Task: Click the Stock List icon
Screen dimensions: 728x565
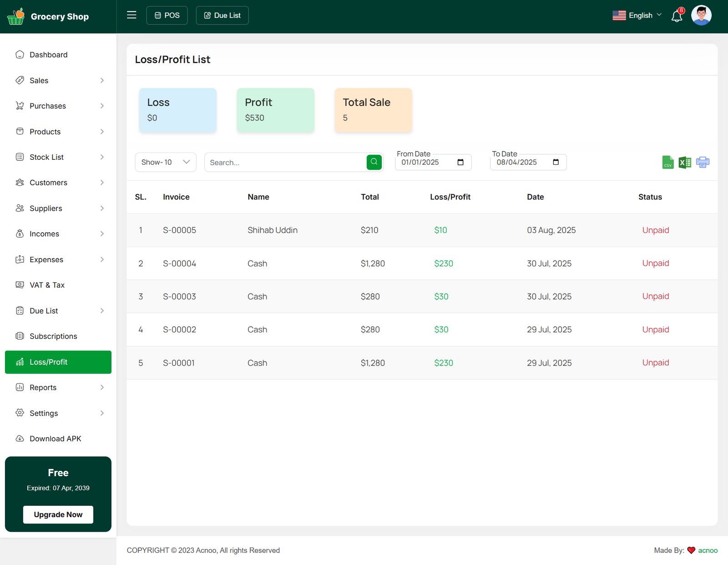Action: [x=20, y=157]
